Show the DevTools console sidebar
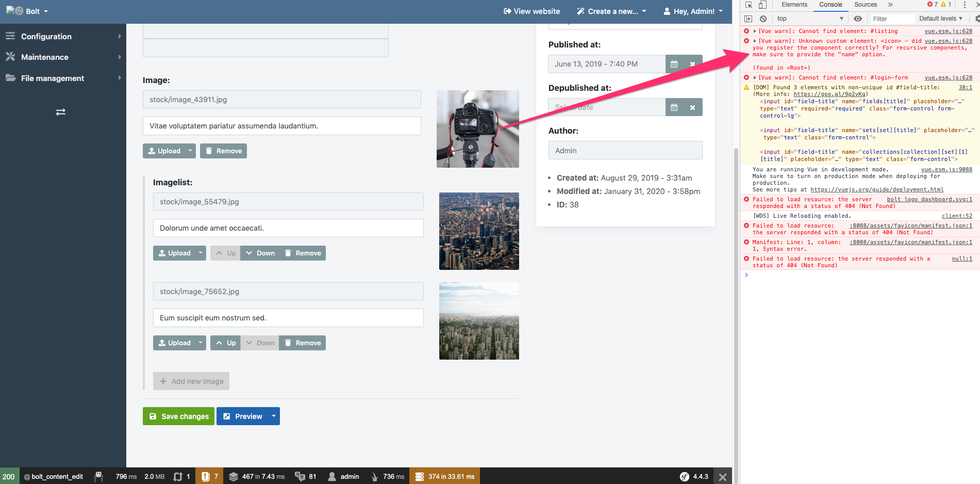 749,19
